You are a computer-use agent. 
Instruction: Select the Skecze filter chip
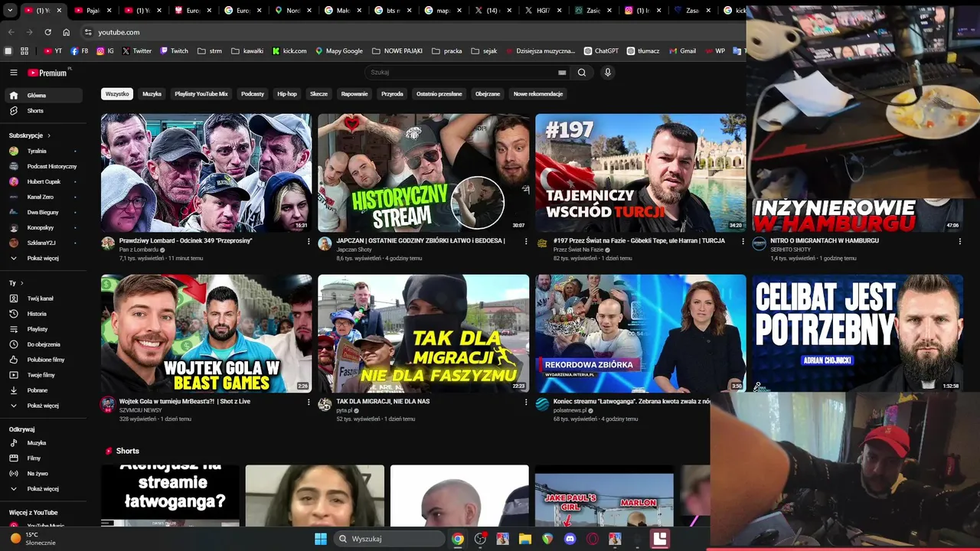click(318, 94)
